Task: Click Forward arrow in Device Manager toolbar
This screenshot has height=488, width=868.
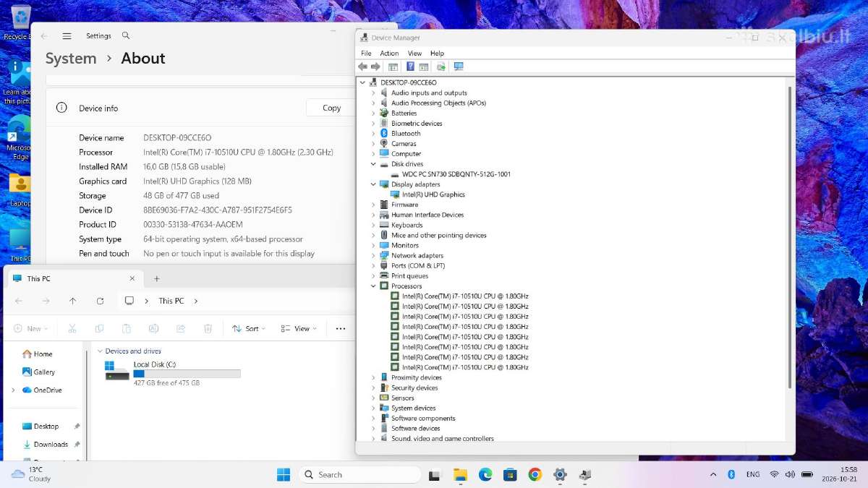Action: pyautogui.click(x=375, y=67)
